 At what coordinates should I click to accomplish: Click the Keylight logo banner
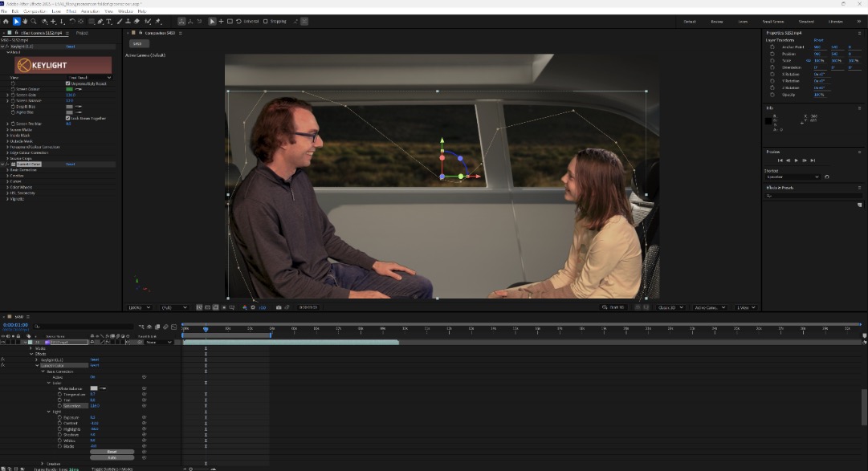[63, 65]
